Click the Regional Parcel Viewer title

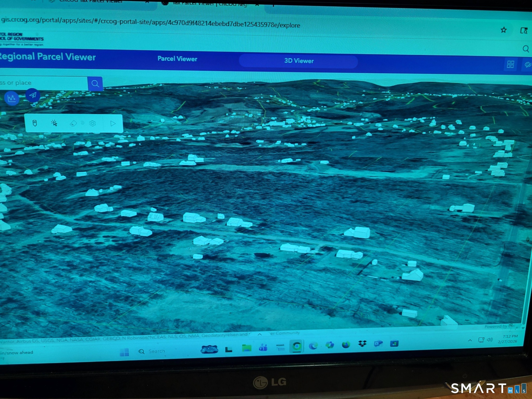48,57
